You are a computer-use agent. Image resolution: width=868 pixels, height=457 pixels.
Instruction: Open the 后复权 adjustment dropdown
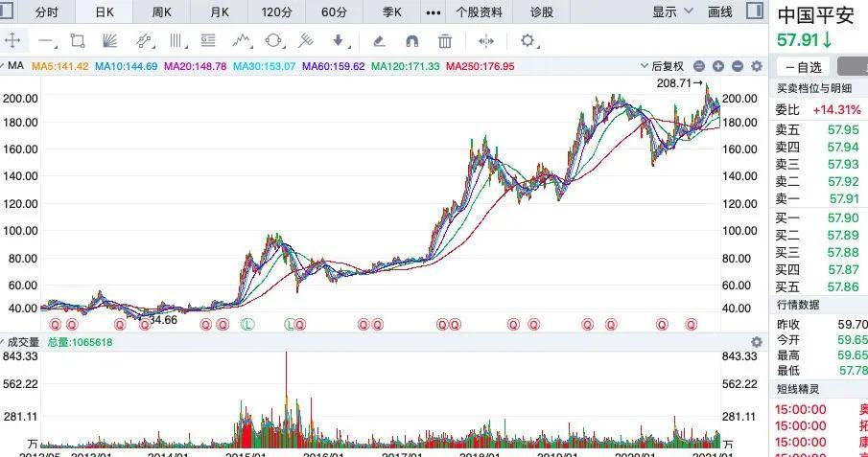(x=668, y=66)
